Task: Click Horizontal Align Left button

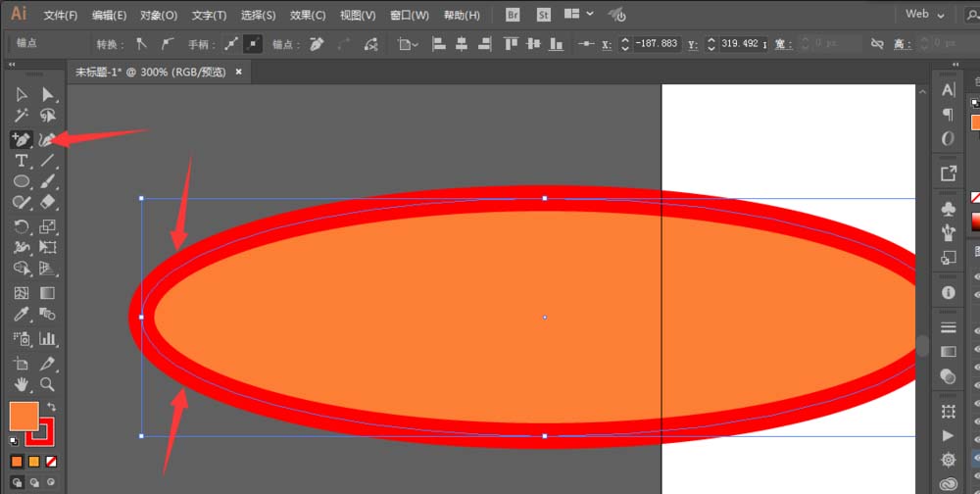Action: pyautogui.click(x=439, y=44)
